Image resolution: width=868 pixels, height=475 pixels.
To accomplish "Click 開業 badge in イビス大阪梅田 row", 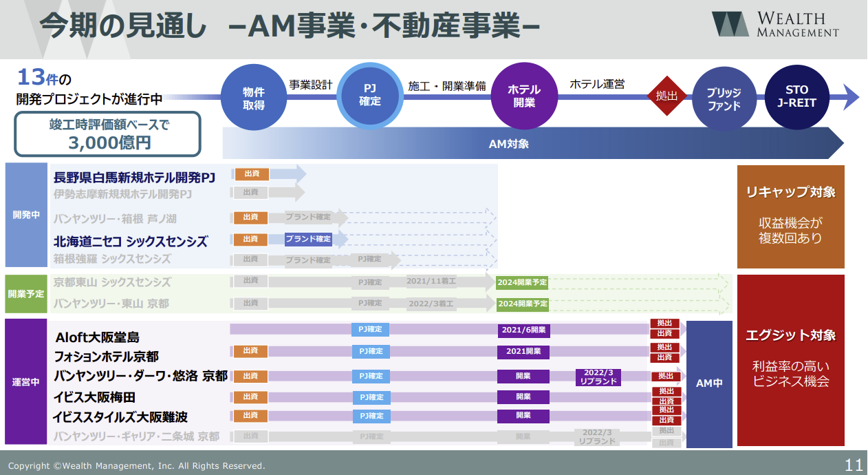I will 523,397.
